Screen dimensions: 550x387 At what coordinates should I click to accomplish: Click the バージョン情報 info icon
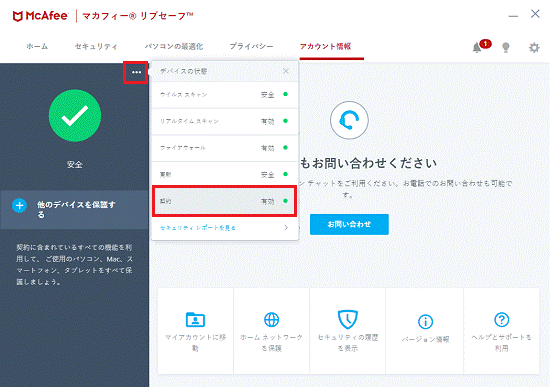coord(425,321)
